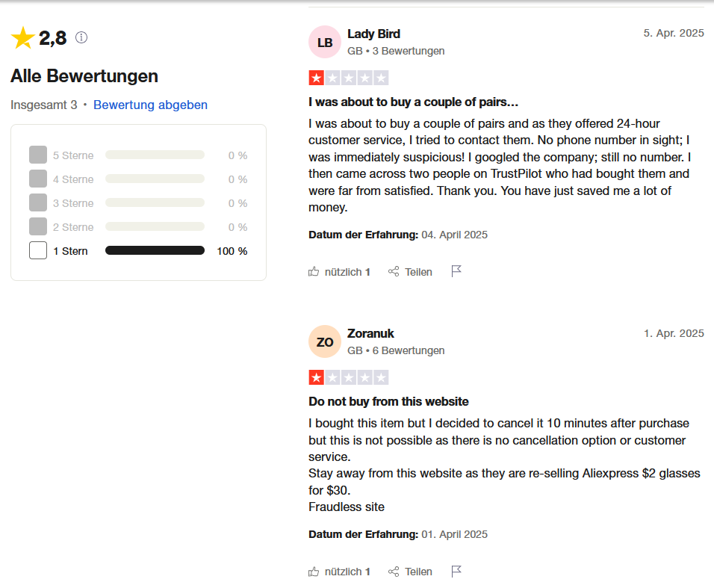The image size is (714, 588).
Task: Click share icon on Lady Bird's review
Action: [394, 272]
